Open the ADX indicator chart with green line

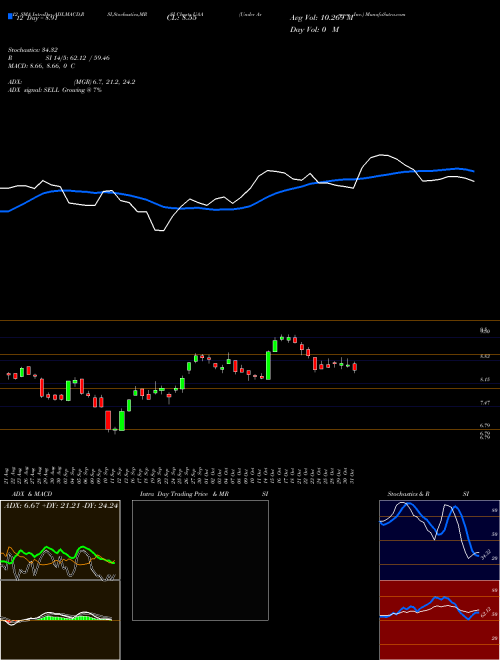[60, 540]
